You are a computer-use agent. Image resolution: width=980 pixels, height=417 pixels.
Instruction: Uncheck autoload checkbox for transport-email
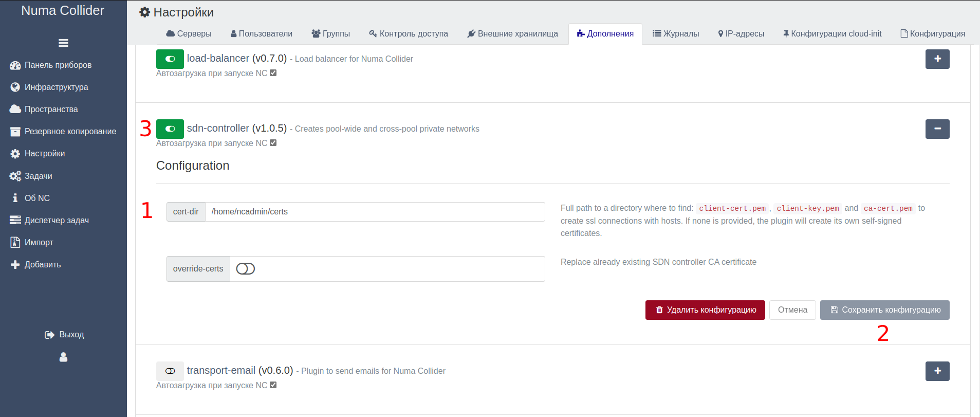273,385
